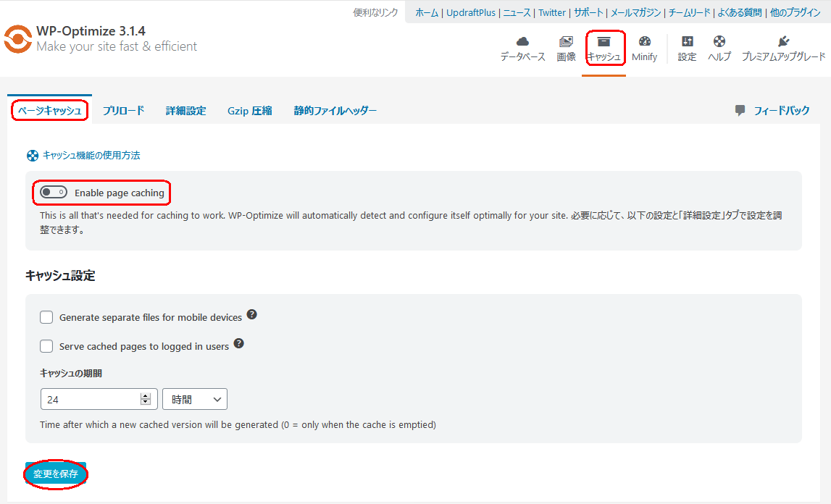Switch to the プリロード tab
831x504 pixels.
coord(123,110)
